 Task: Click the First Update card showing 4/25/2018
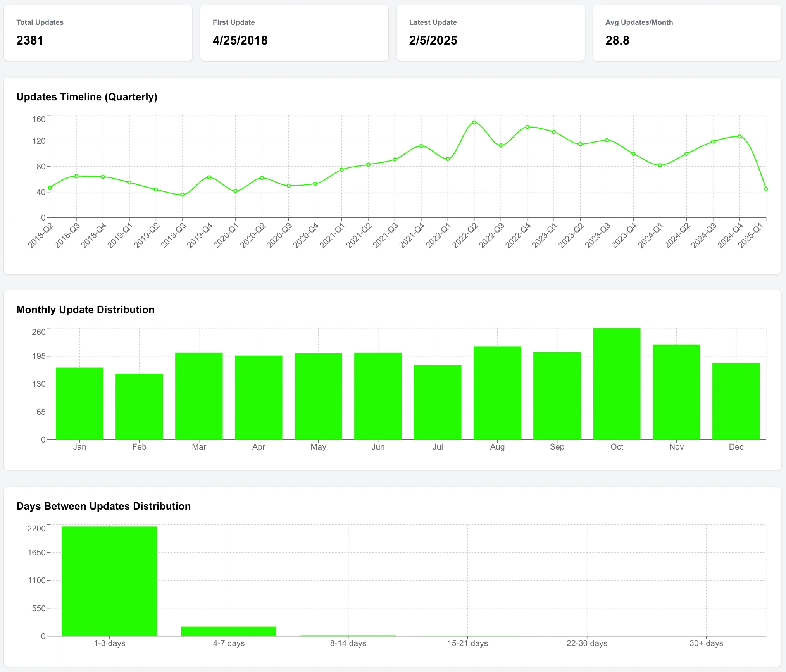pyautogui.click(x=294, y=33)
